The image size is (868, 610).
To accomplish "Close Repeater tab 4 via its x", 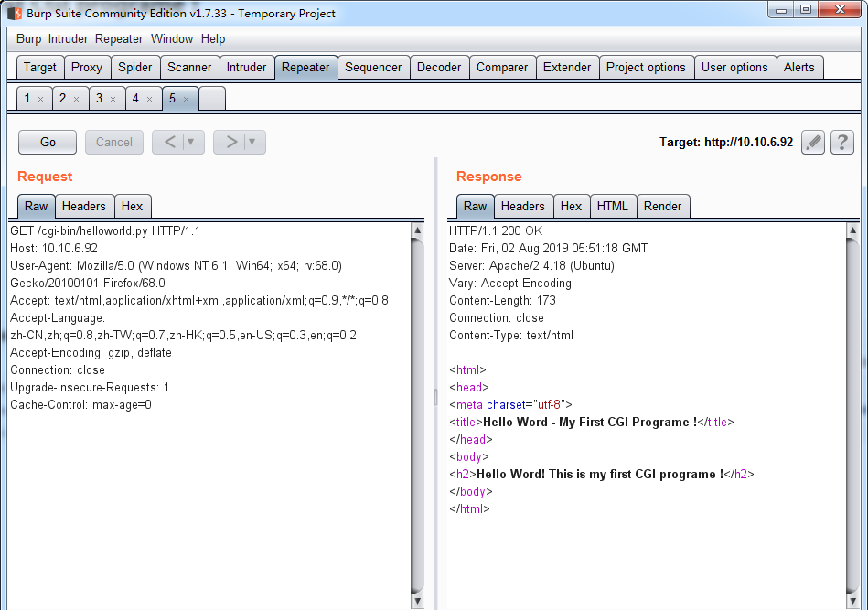I will (149, 99).
